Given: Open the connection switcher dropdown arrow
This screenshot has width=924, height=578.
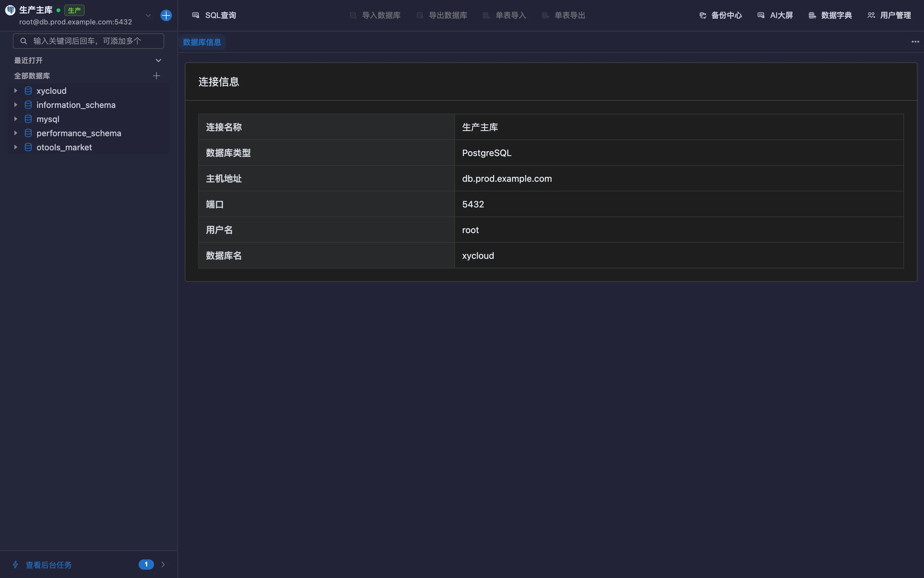Looking at the screenshot, I should tap(148, 15).
